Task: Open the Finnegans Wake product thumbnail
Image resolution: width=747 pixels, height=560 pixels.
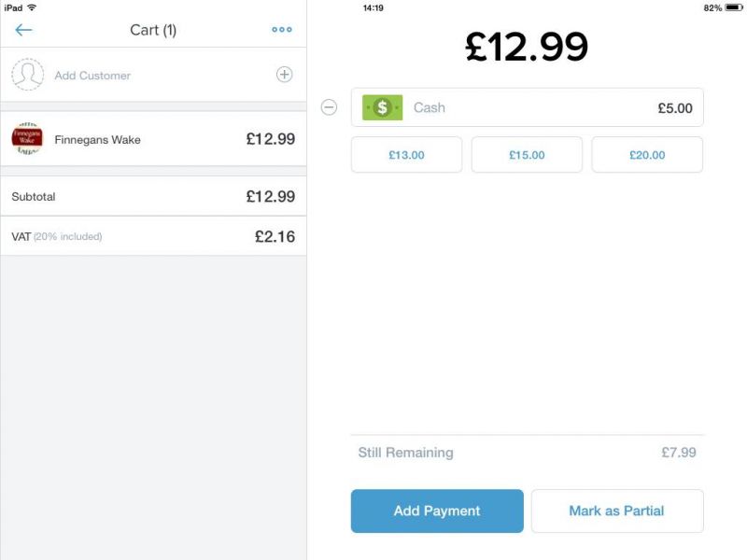Action: (27, 138)
